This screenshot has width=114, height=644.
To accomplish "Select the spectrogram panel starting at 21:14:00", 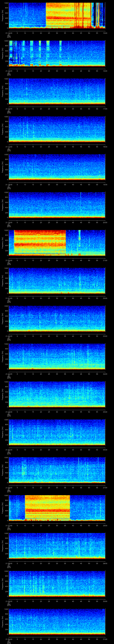I will tap(57, 16).
